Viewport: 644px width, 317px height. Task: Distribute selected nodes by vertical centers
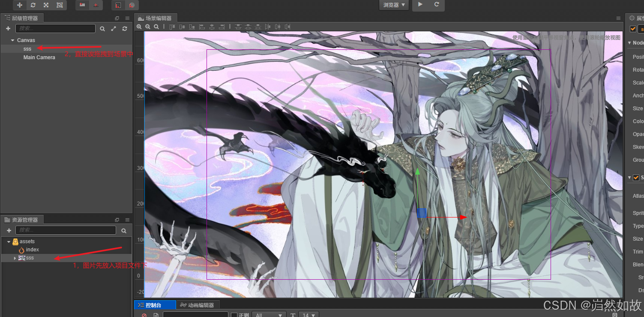pyautogui.click(x=248, y=27)
